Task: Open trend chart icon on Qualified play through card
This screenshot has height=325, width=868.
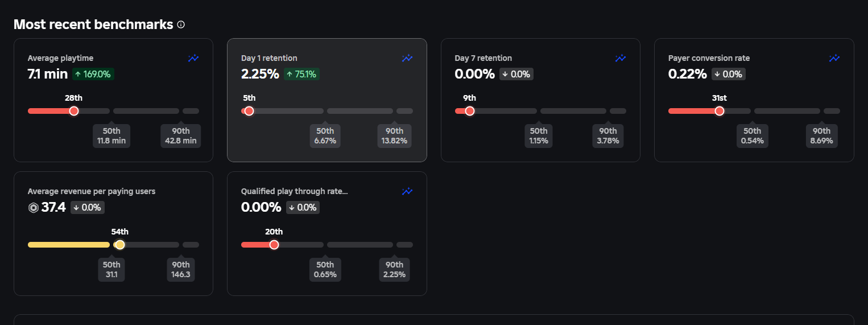Action: pos(407,191)
